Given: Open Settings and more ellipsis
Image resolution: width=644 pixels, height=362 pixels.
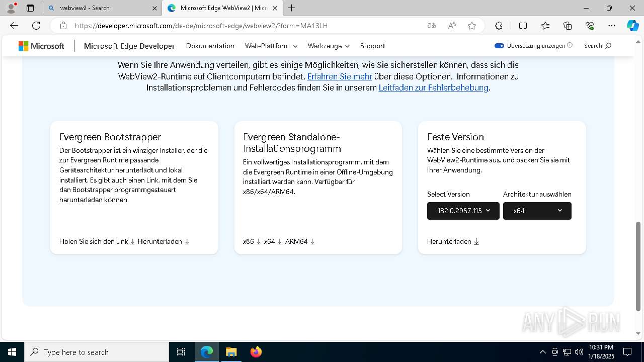Looking at the screenshot, I should pos(612,26).
